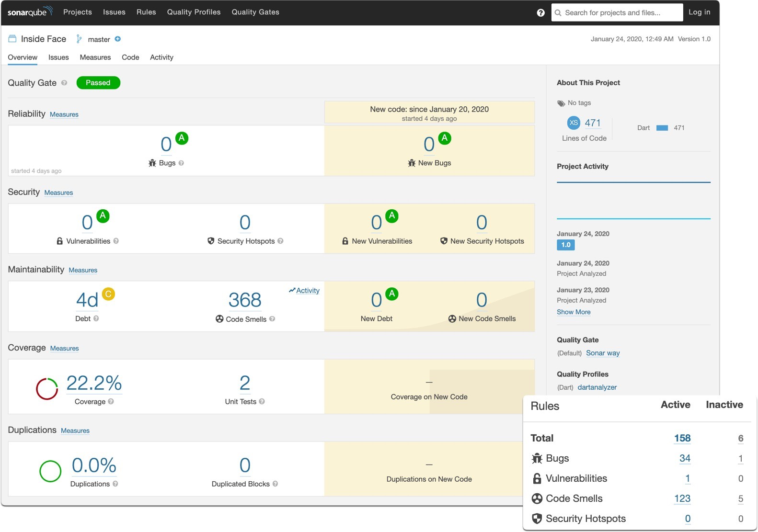Click the Log in button

click(x=700, y=12)
